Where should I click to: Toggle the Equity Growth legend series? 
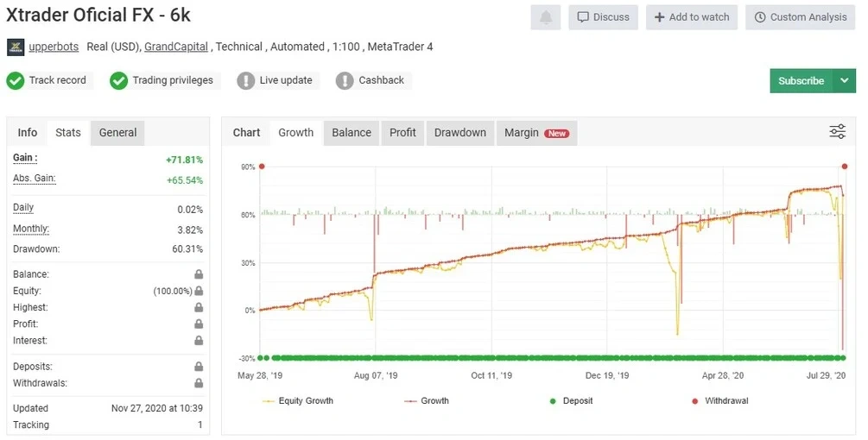(297, 401)
